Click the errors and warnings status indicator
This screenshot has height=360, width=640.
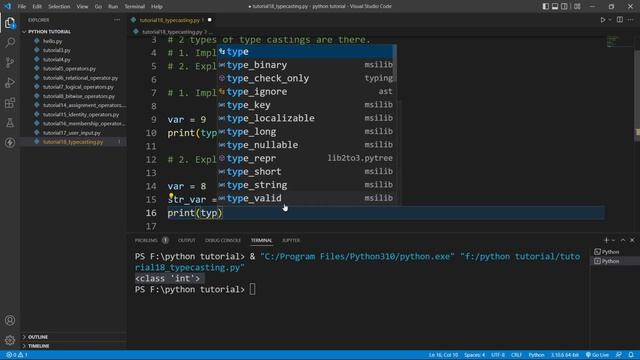click(x=17, y=355)
